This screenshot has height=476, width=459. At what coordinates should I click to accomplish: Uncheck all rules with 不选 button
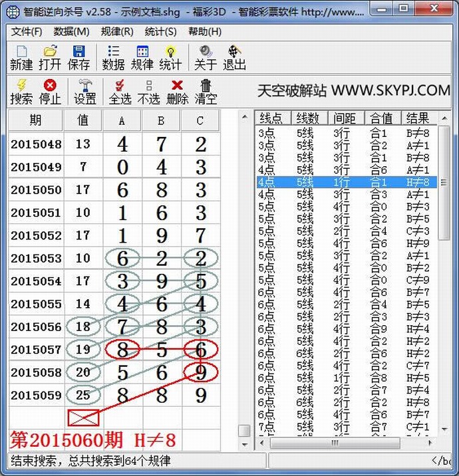pyautogui.click(x=148, y=92)
